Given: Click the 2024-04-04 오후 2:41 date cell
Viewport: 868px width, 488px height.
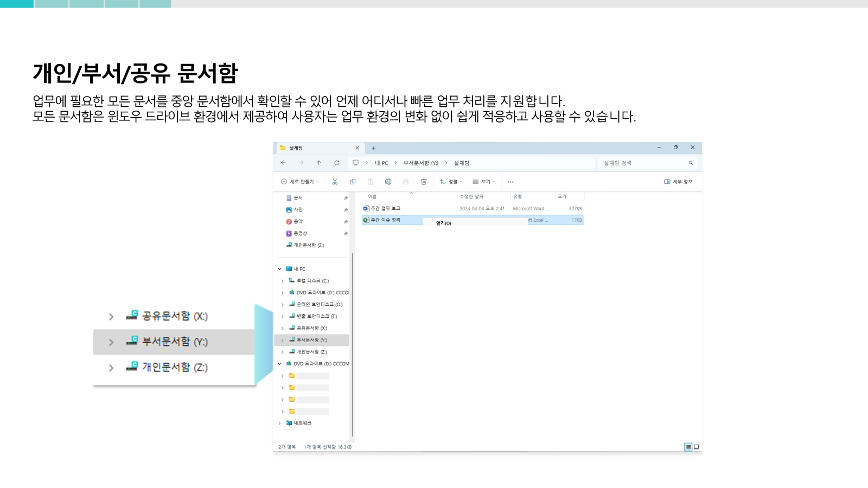Looking at the screenshot, I should 482,209.
